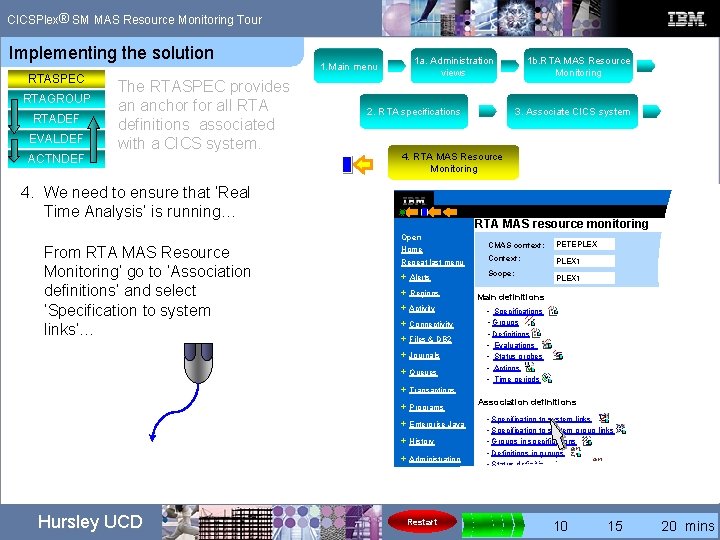Open the Evaluations link
This screenshot has height=540, width=720.
pos(514,345)
